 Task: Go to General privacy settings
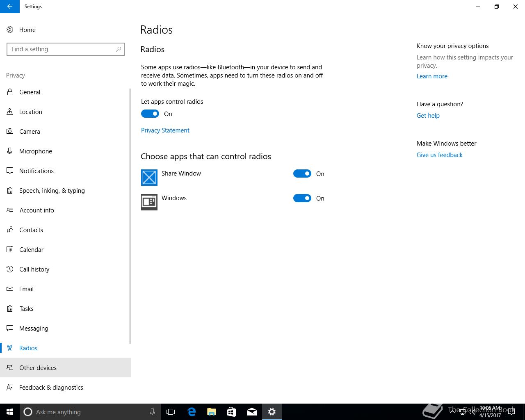[65, 92]
